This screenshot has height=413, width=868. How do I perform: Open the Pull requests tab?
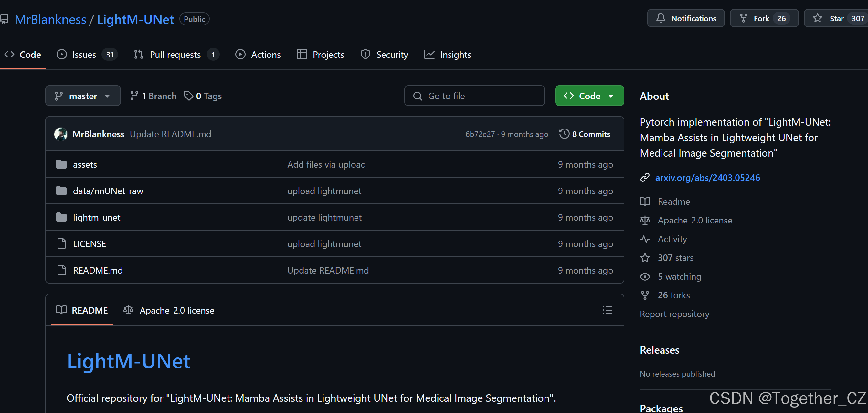175,55
